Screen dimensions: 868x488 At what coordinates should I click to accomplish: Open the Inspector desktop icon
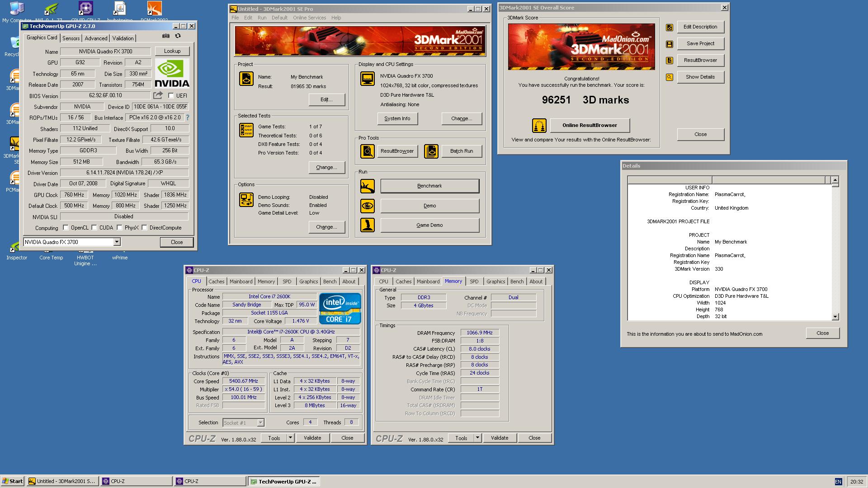[17, 251]
